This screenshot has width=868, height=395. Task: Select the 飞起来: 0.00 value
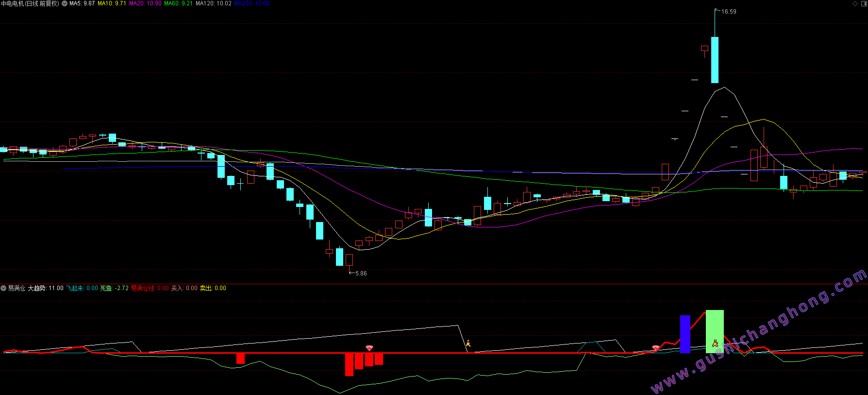82,288
